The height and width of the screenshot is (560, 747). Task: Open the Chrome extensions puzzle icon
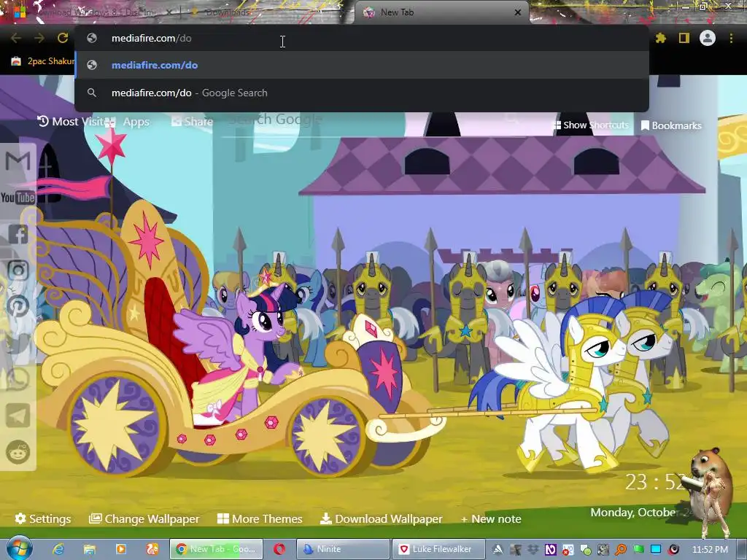[661, 38]
